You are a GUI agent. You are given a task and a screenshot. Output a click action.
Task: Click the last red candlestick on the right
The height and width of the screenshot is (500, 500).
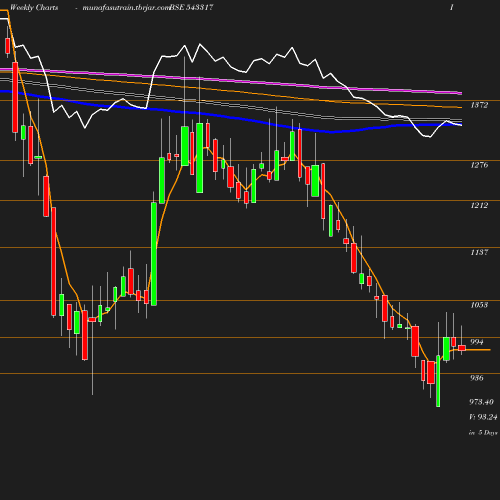(x=462, y=348)
